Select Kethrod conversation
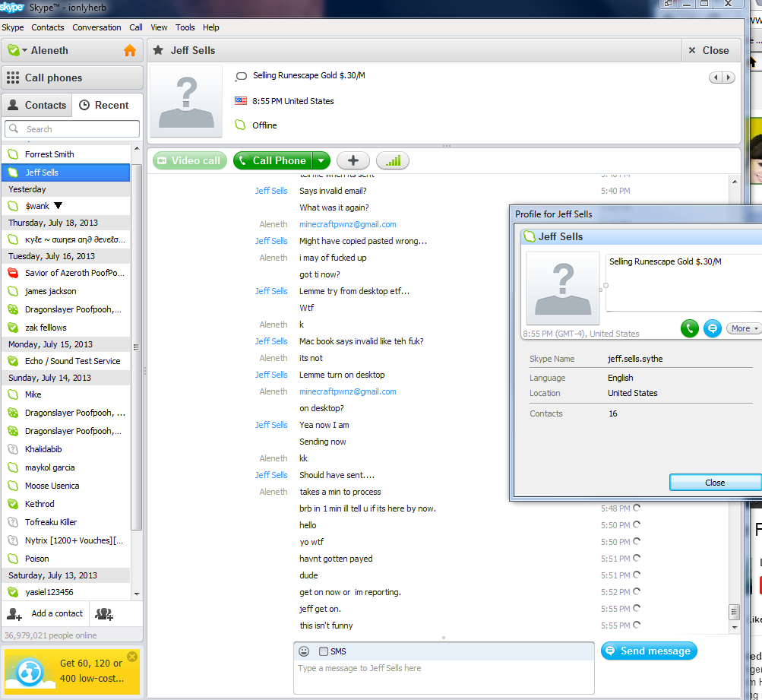Screen dimensions: 762x700 (66, 504)
